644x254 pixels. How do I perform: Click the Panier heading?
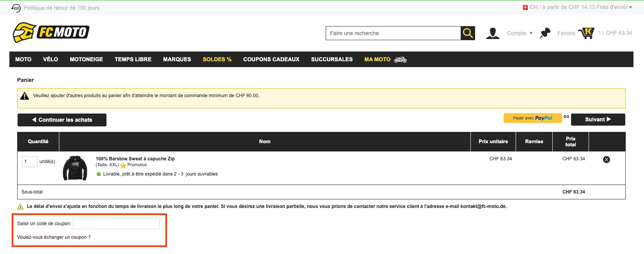[x=25, y=80]
